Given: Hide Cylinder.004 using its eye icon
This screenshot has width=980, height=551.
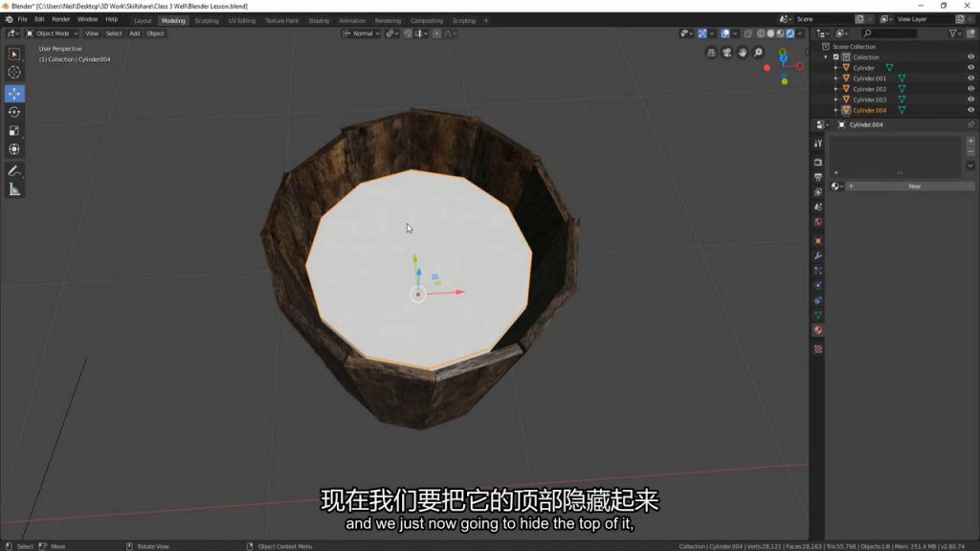Looking at the screenshot, I should 970,110.
